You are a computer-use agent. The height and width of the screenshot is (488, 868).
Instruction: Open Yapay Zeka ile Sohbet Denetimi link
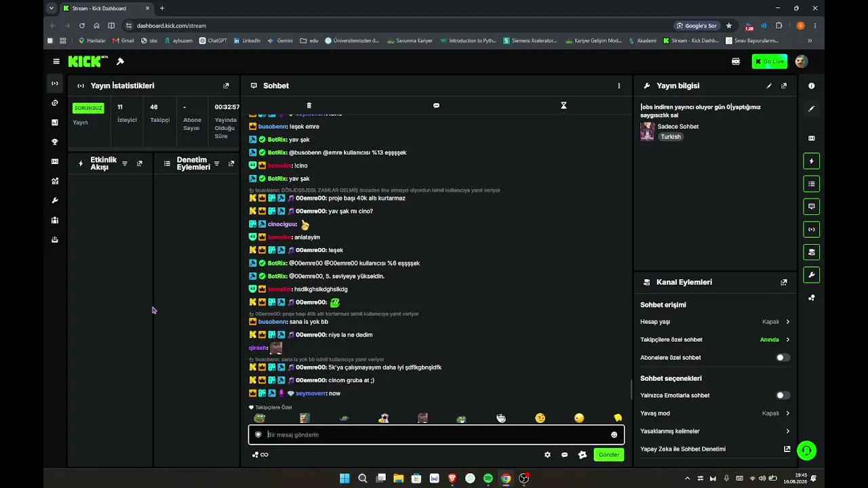tap(715, 449)
